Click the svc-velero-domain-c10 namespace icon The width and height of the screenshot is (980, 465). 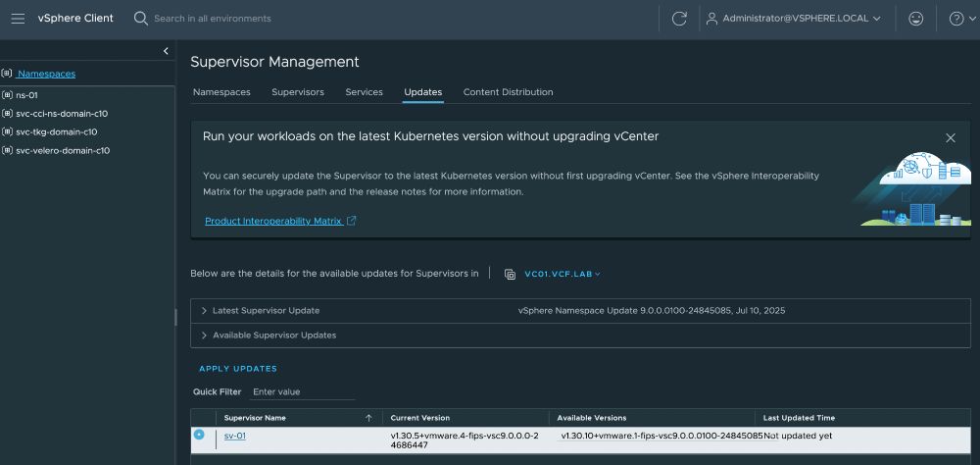[7, 151]
